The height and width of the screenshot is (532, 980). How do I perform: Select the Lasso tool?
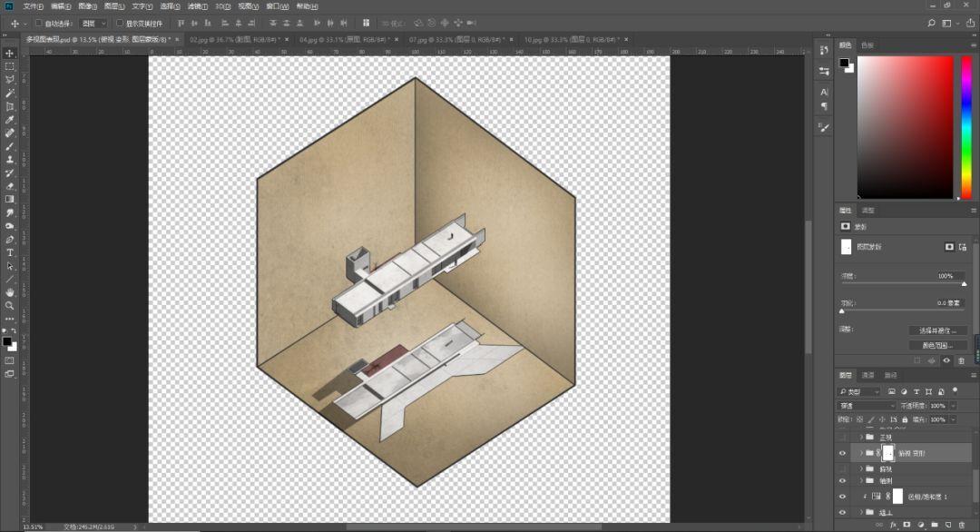(x=9, y=80)
